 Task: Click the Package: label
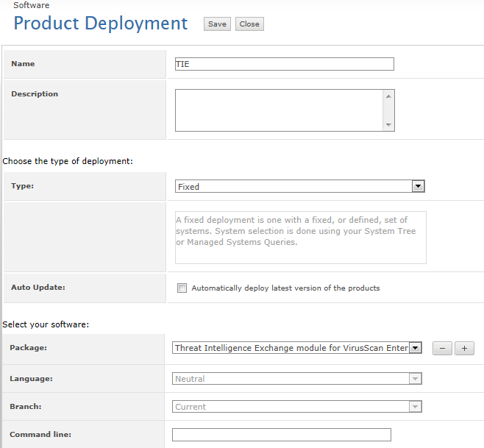click(29, 348)
